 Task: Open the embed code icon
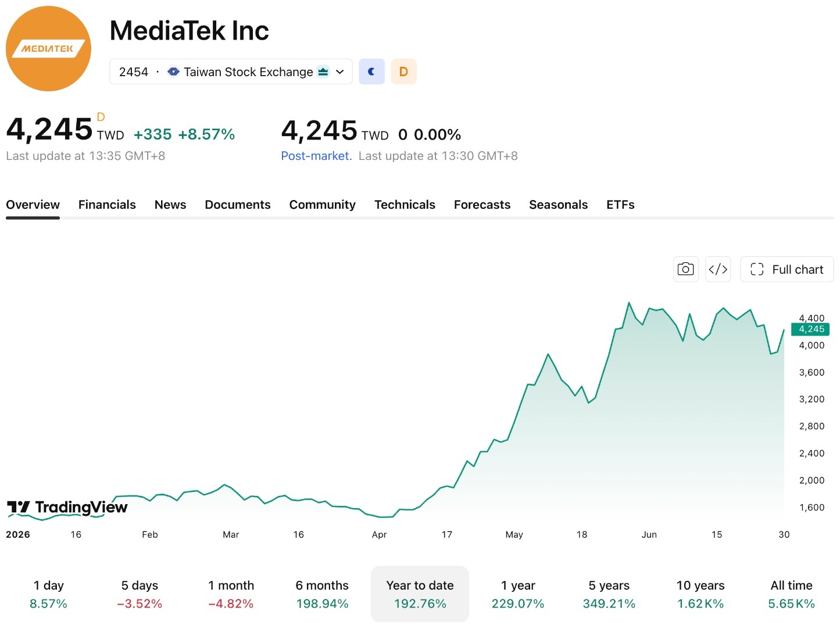[x=718, y=269]
